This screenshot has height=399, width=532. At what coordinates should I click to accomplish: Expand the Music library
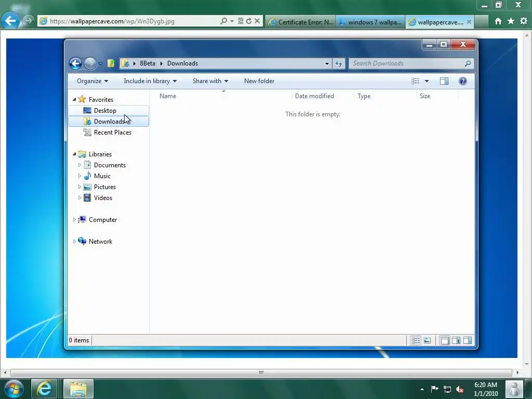[x=79, y=176]
